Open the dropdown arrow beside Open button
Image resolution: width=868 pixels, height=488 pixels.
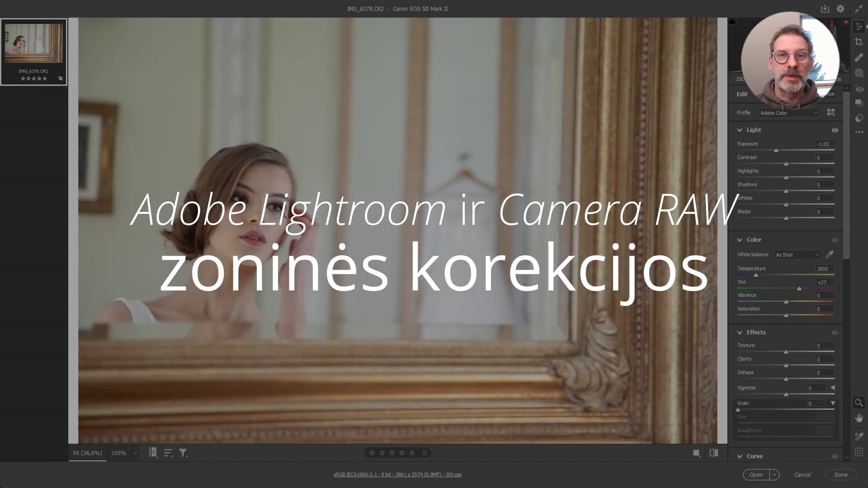[774, 474]
